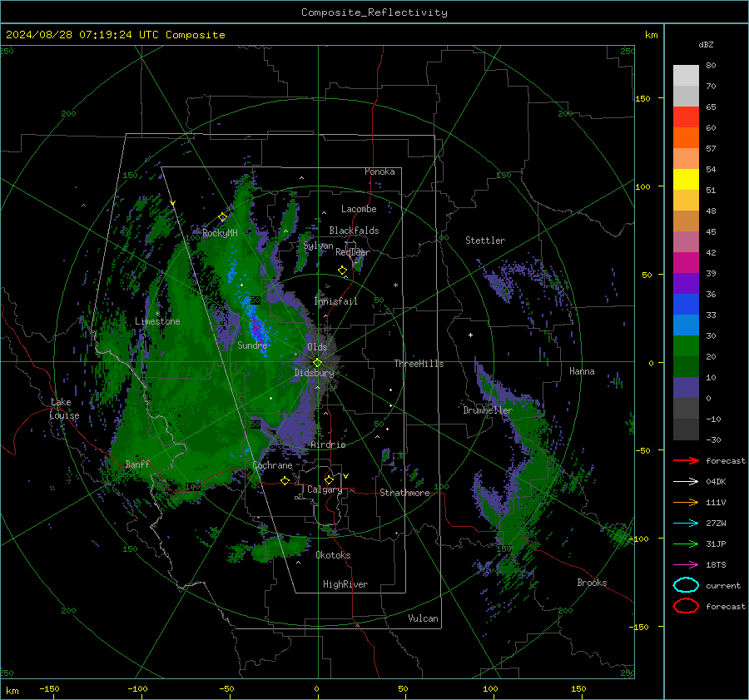This screenshot has width=749, height=700.
Task: Click the HighRiver label
Action: coord(345,584)
